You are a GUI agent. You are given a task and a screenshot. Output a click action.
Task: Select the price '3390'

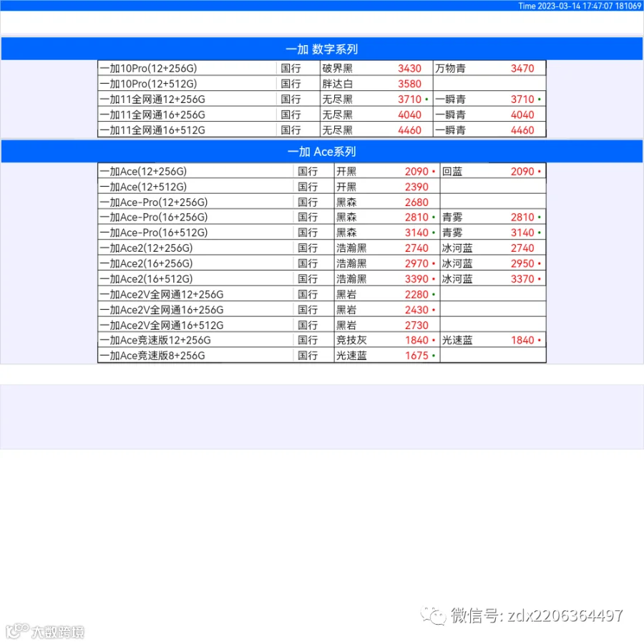point(416,279)
